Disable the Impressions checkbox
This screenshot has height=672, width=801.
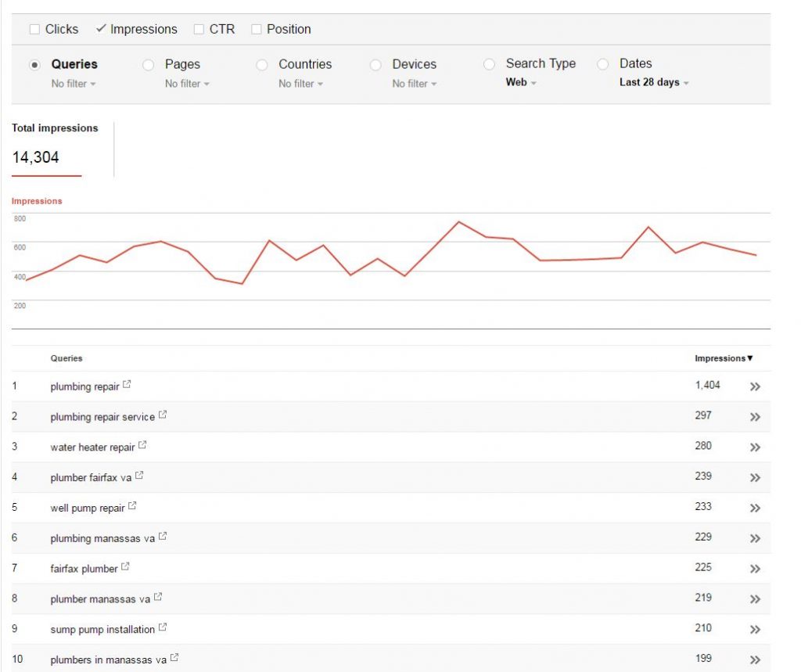pos(100,28)
